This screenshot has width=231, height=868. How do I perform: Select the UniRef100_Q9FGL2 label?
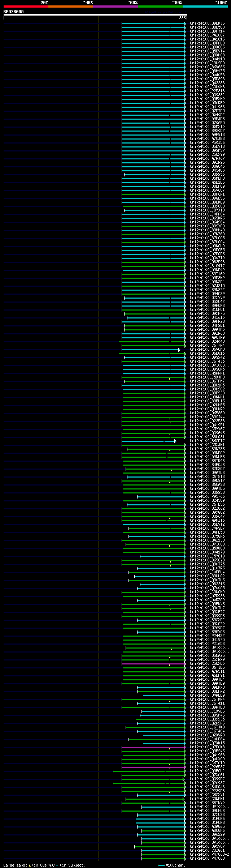coord(207,771)
